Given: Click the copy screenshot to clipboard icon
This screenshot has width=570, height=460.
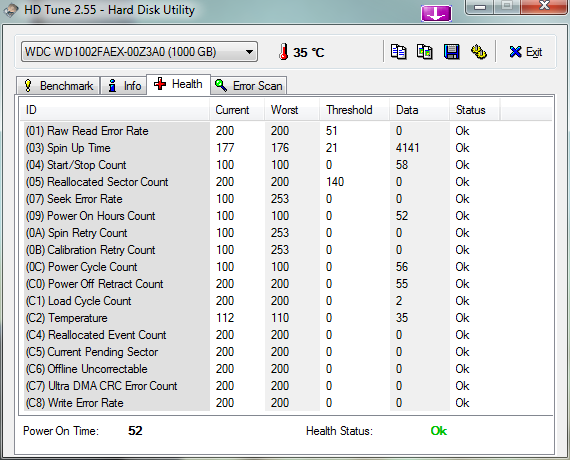Looking at the screenshot, I should pyautogui.click(x=425, y=52).
